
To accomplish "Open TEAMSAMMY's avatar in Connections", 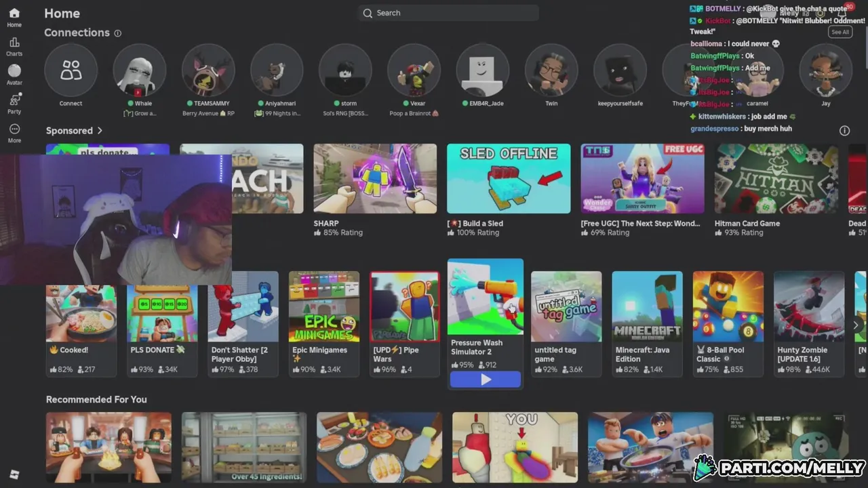I will click(x=208, y=70).
